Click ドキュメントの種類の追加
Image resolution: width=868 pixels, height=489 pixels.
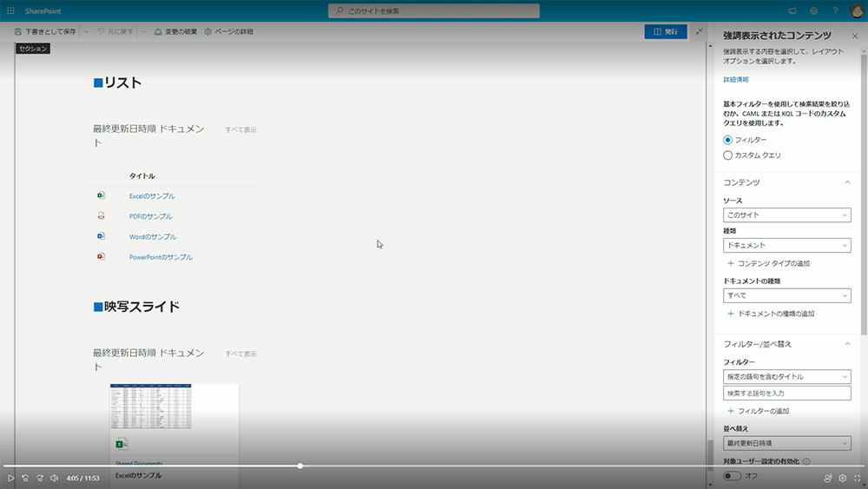[x=771, y=314]
